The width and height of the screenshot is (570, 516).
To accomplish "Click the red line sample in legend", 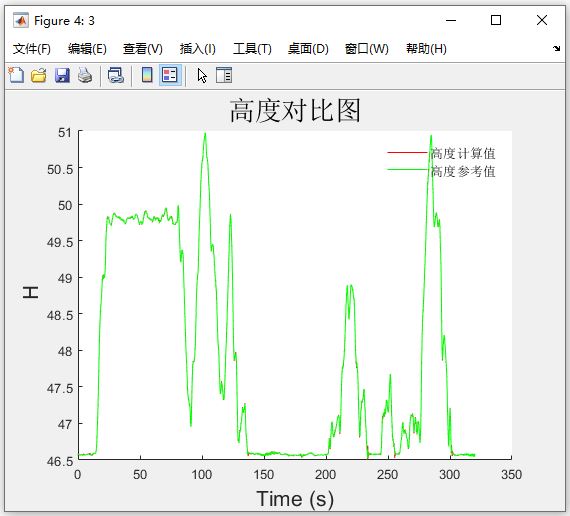I will click(408, 153).
